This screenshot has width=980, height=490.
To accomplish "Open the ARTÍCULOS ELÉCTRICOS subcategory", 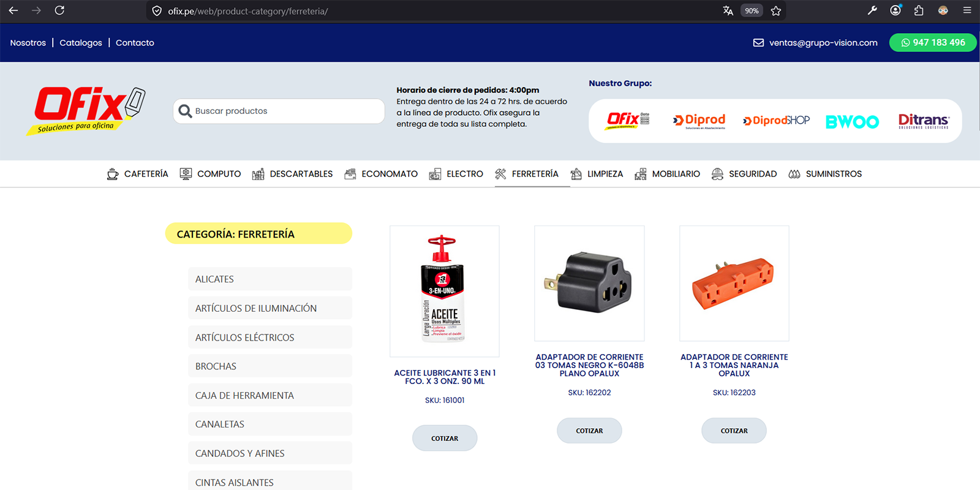I will 270,337.
